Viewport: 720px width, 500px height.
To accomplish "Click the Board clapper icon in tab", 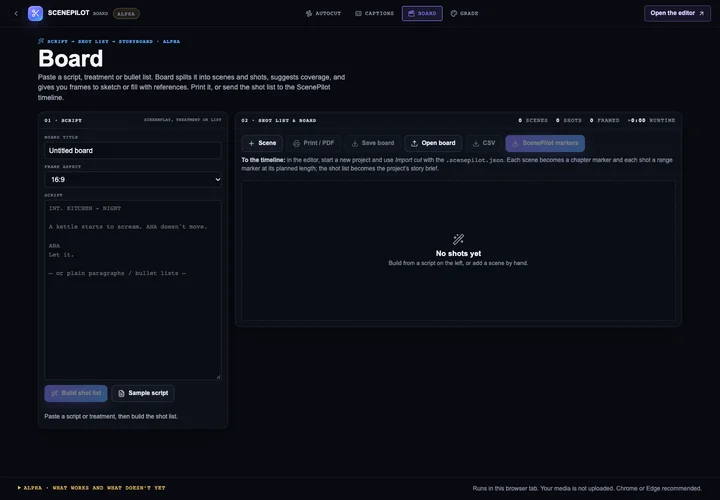I will [411, 13].
